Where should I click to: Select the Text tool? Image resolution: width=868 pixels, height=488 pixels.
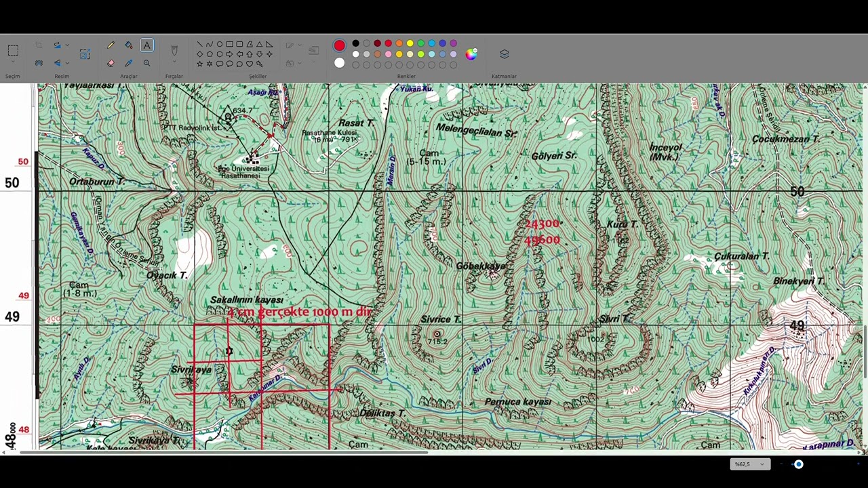point(146,45)
